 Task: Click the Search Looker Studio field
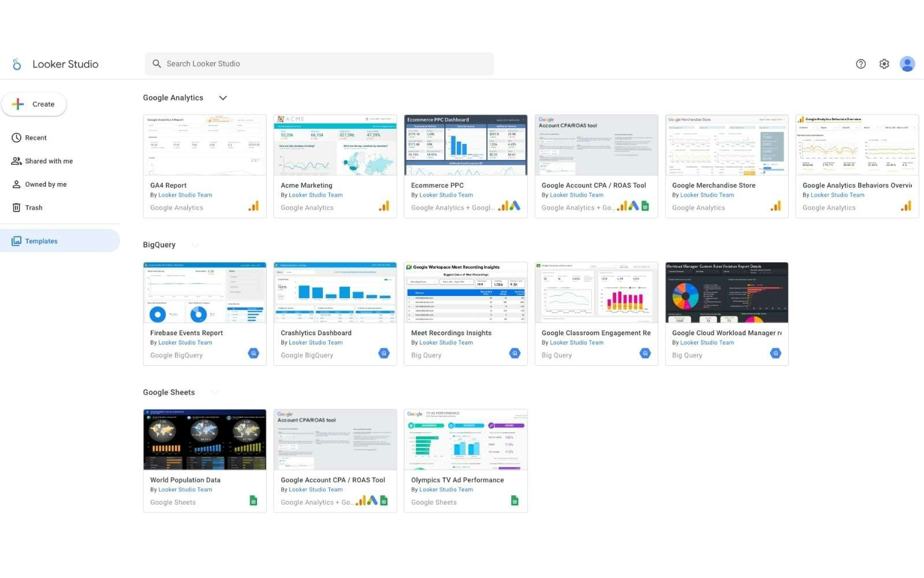[x=319, y=64]
